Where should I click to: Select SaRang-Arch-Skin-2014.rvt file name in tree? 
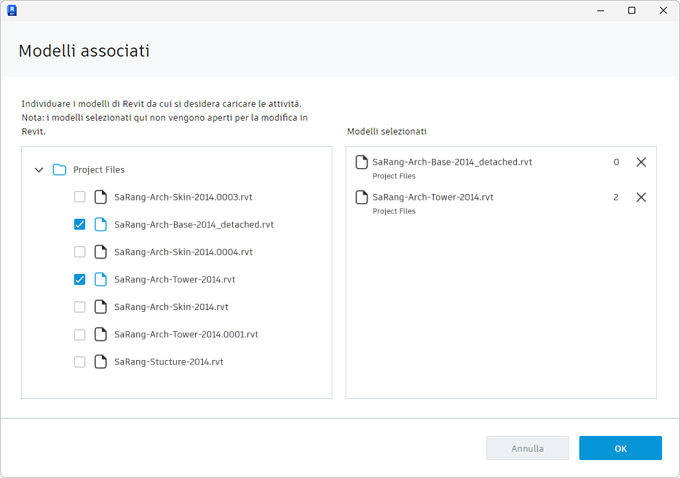(171, 307)
